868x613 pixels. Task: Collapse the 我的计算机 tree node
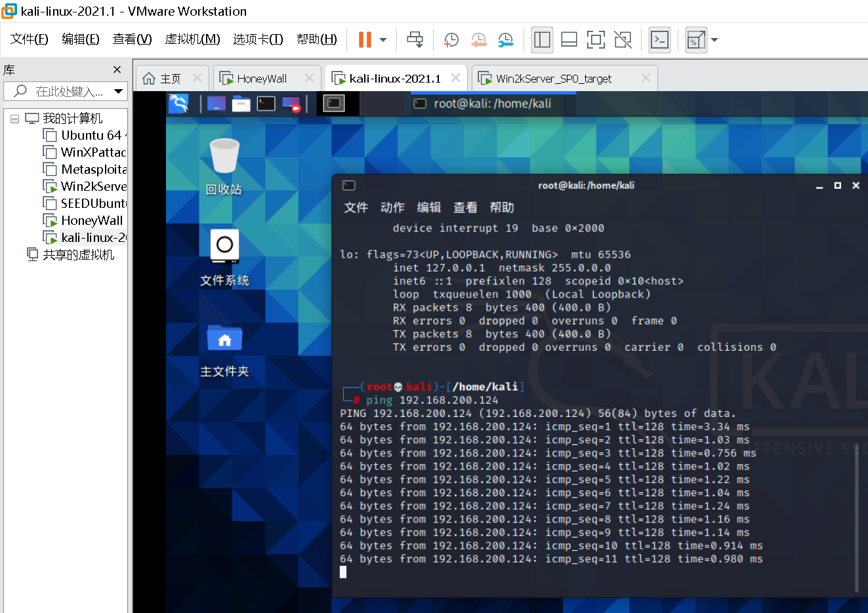(14, 119)
